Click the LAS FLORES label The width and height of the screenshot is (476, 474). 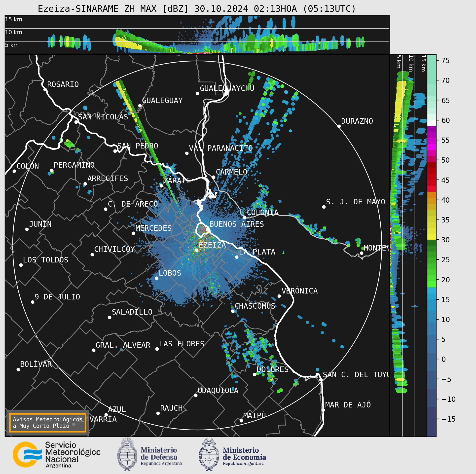point(182,344)
